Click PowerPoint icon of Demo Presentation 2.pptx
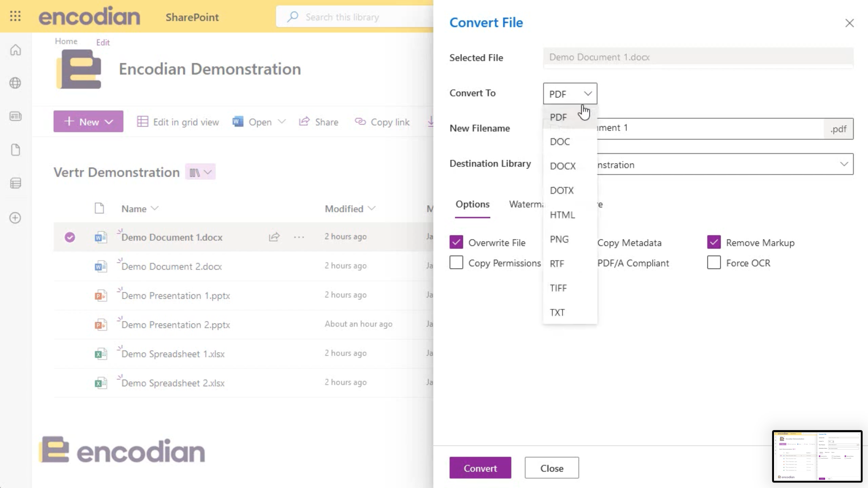The height and width of the screenshot is (488, 868). 100,325
